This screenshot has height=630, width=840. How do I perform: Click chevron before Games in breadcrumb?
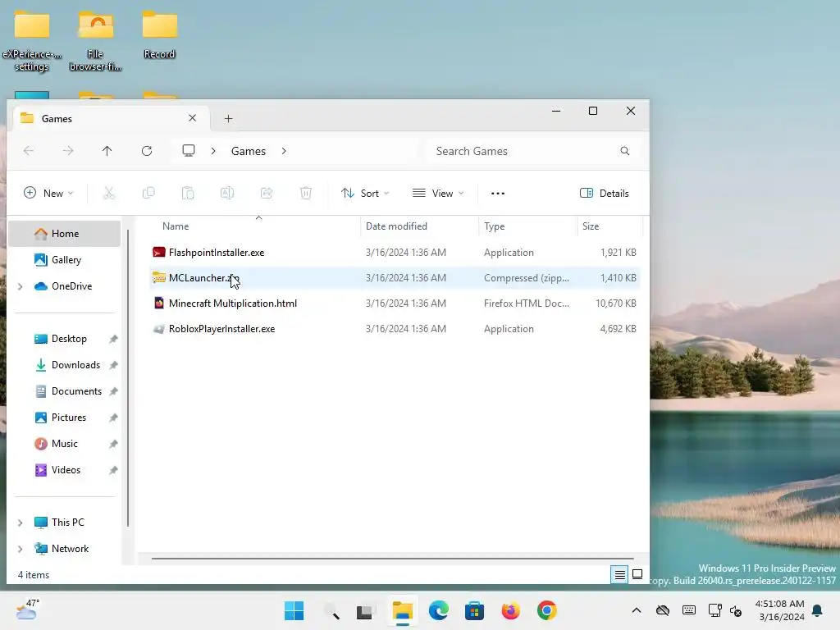pyautogui.click(x=213, y=151)
